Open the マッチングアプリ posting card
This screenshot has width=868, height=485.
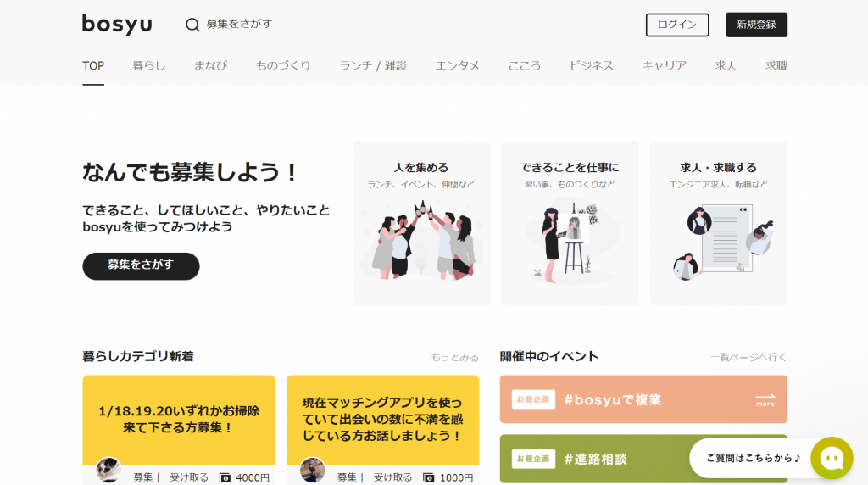click(x=382, y=430)
